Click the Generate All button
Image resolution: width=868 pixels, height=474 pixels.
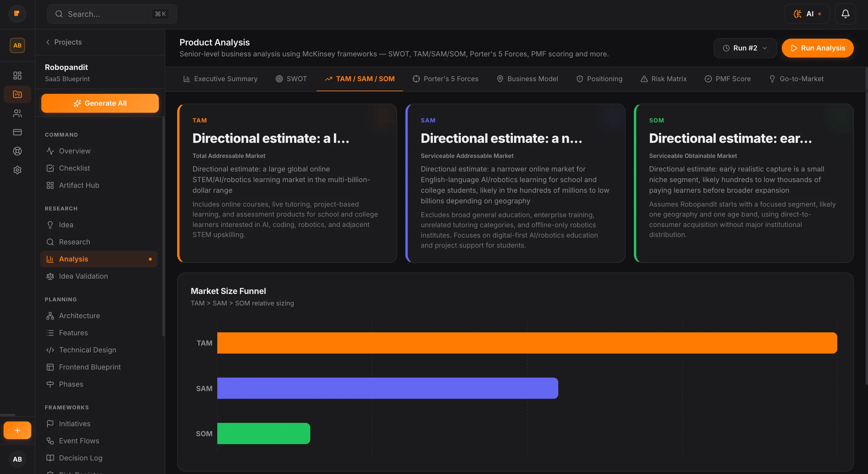pos(100,103)
